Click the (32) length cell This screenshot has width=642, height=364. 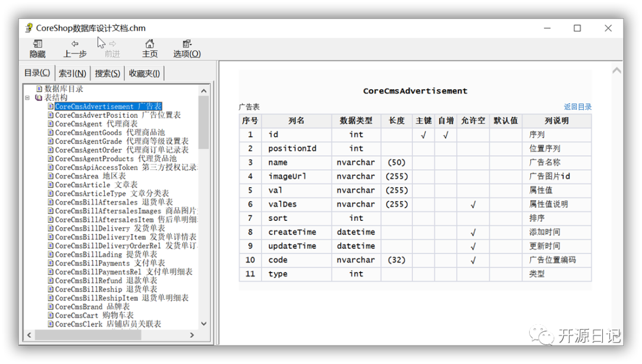(x=396, y=259)
